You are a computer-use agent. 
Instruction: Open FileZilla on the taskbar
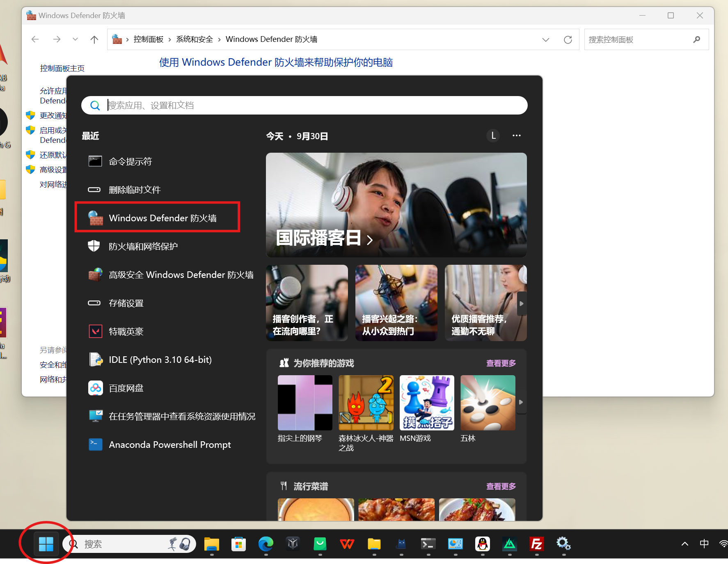tap(536, 544)
